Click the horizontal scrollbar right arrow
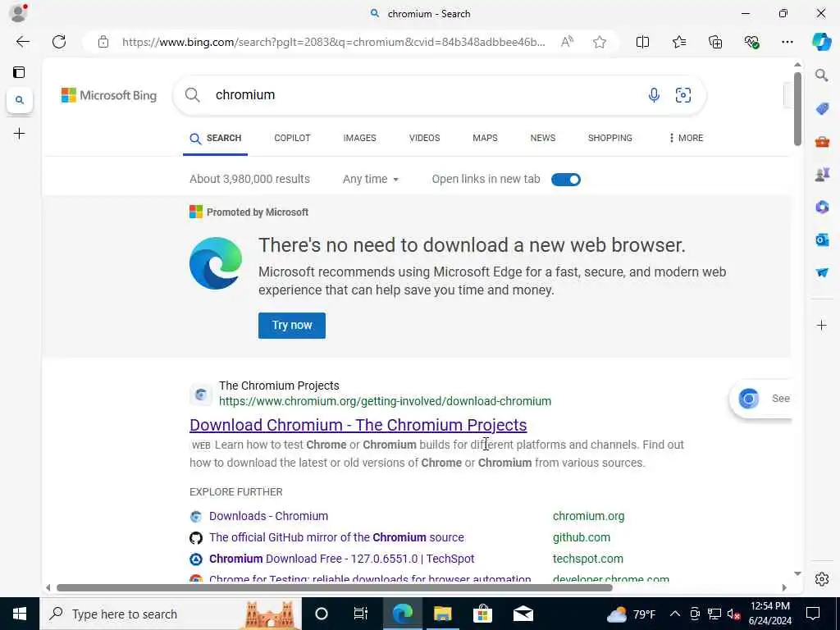Screen dimensions: 840x630 784,587
